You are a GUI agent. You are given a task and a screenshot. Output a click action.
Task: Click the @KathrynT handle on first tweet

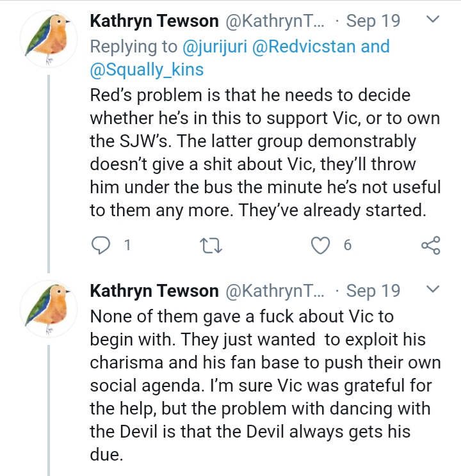pyautogui.click(x=275, y=21)
